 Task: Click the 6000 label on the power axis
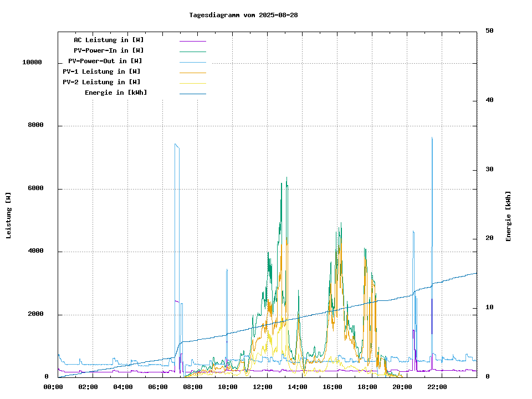(x=36, y=188)
